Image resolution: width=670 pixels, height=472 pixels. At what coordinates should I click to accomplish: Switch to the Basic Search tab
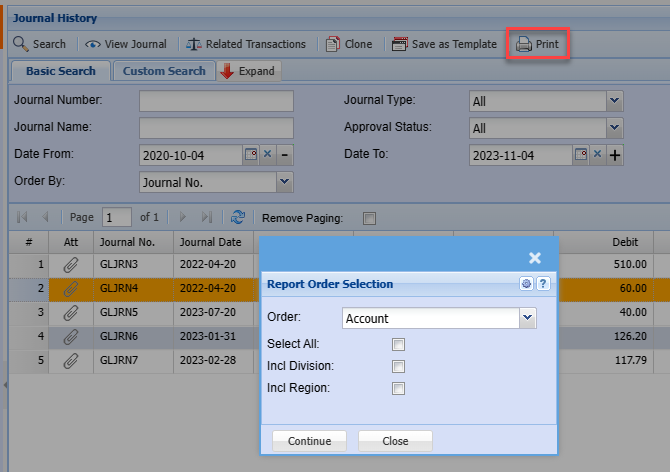tap(61, 71)
